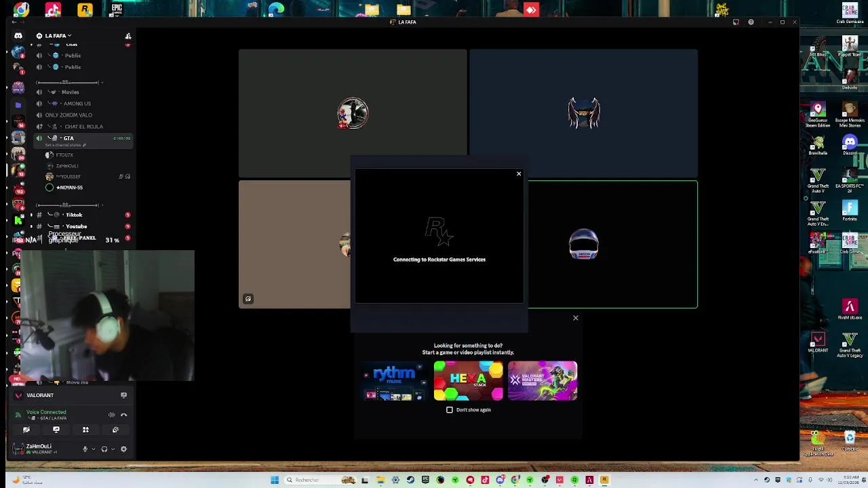
Task: Edit 'Set a channel status' under GTA
Action: click(65, 145)
